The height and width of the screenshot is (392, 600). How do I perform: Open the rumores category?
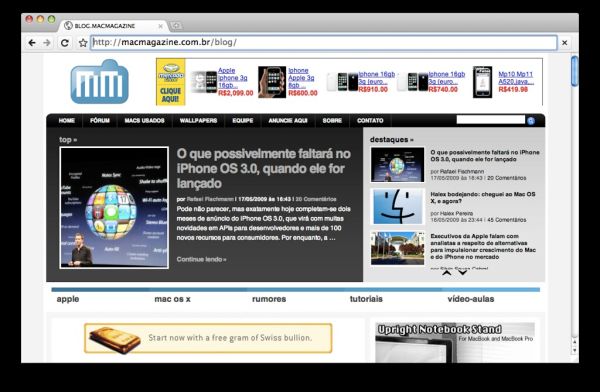click(269, 299)
